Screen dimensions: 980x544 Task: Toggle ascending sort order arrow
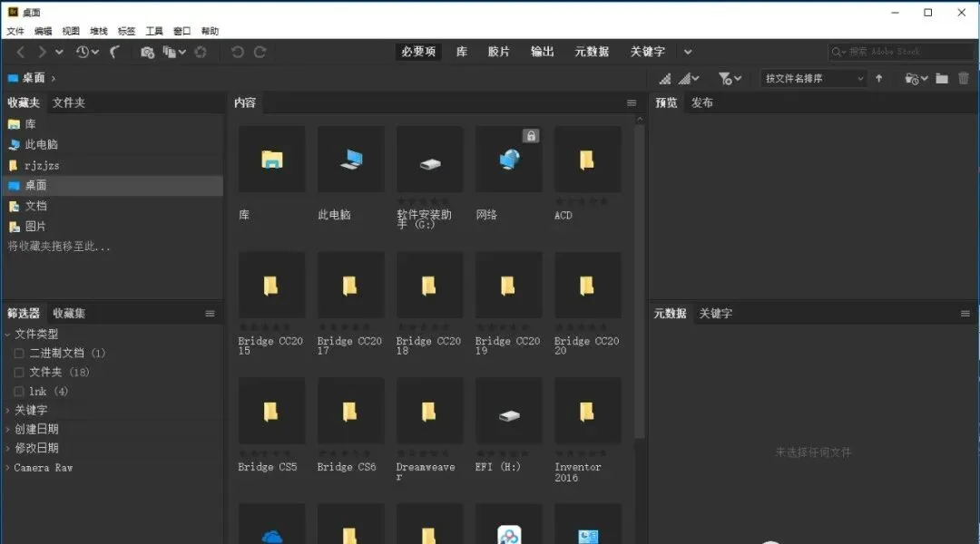click(x=878, y=79)
